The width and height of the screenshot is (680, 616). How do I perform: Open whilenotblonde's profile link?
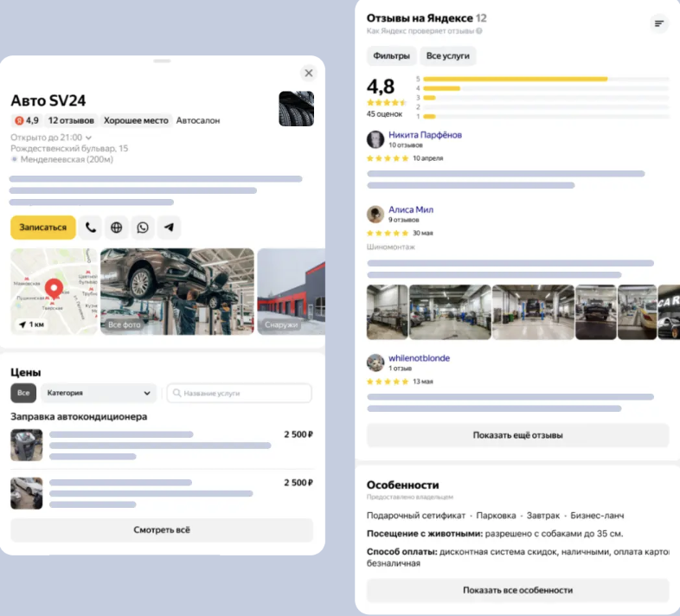click(419, 358)
